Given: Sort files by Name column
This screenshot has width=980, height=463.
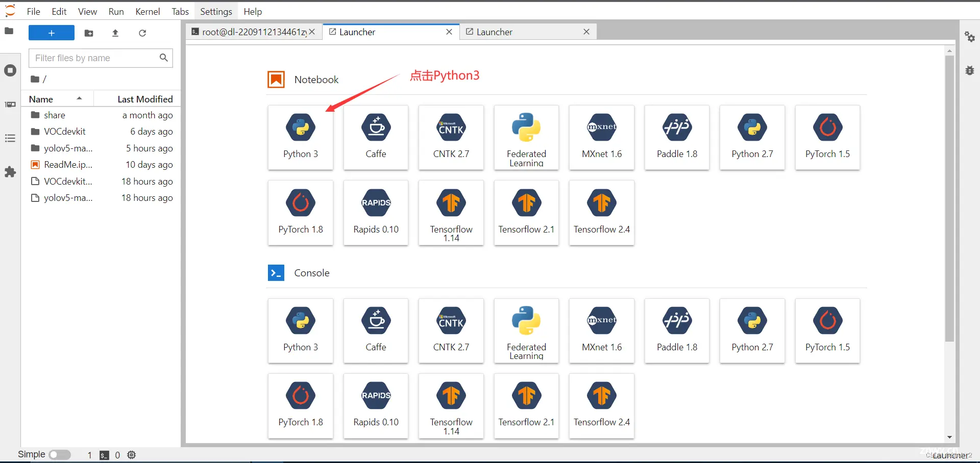Looking at the screenshot, I should point(57,99).
